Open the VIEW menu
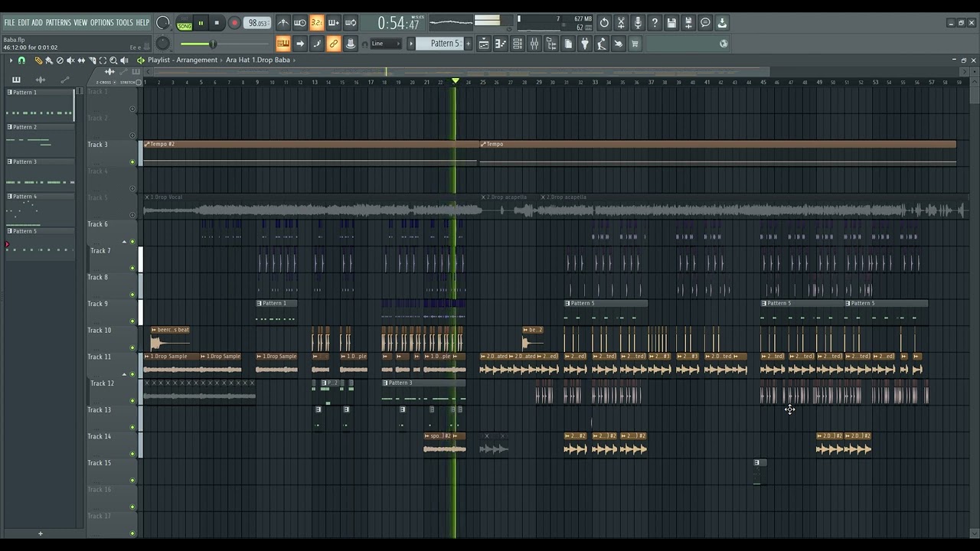The height and width of the screenshot is (551, 980). click(80, 23)
